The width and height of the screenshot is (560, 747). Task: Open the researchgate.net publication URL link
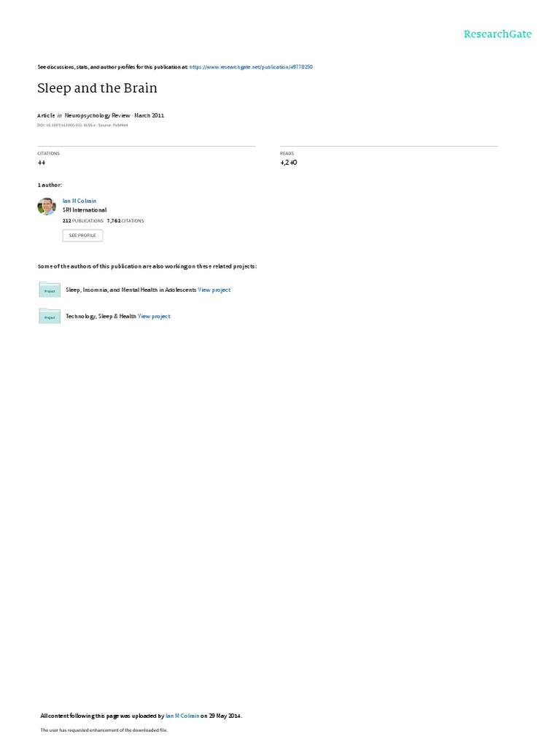coord(251,67)
